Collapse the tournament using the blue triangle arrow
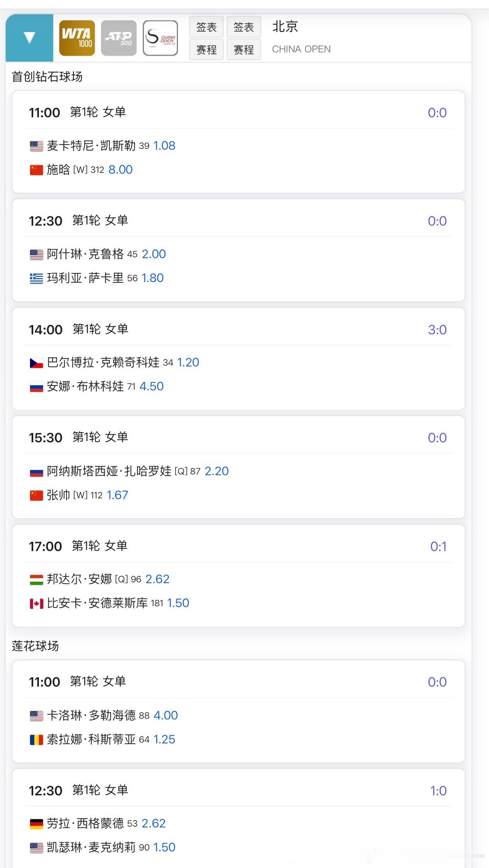This screenshot has width=489, height=868. (x=29, y=38)
